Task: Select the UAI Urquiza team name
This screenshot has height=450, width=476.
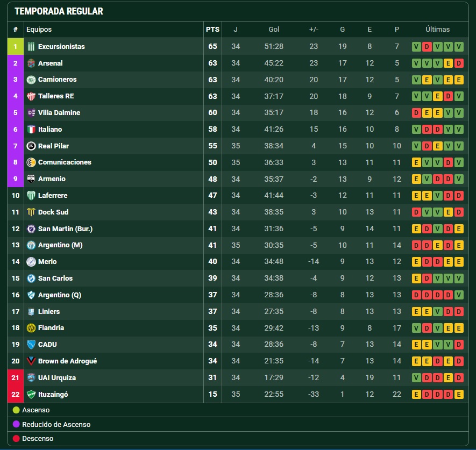Action: pyautogui.click(x=57, y=378)
